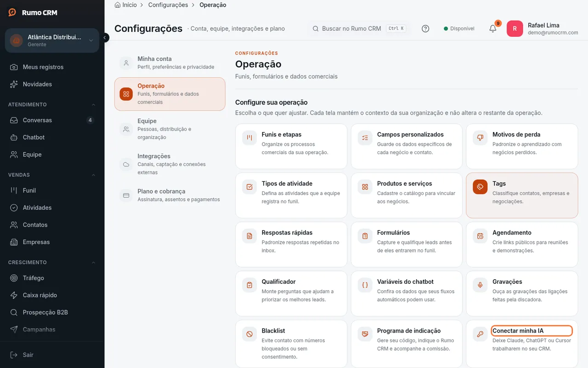Screen dimensions: 588x368
Task: Go to Conversas in the sidebar
Action: click(x=52, y=120)
